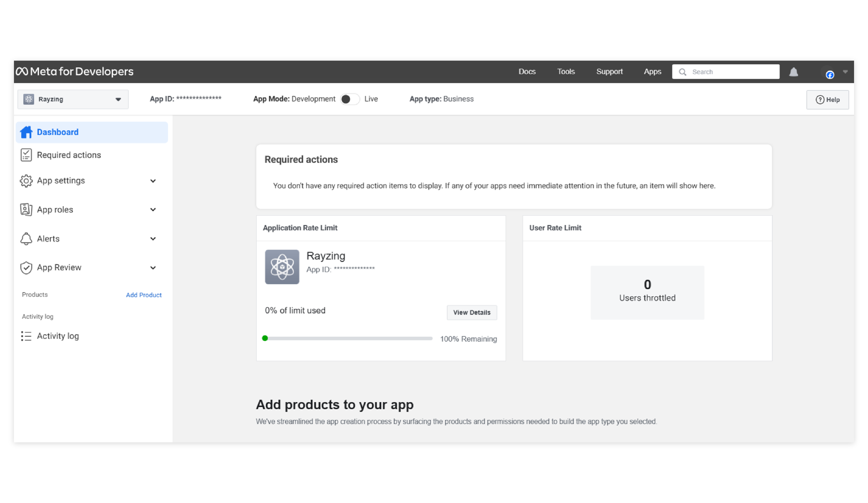This screenshot has width=868, height=503.
Task: Click the App Review shield icon
Action: coord(26,268)
